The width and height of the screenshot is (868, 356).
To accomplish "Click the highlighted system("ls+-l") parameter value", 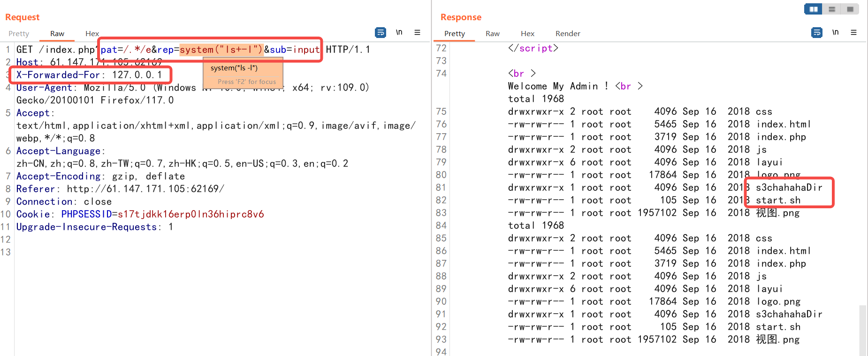I will (221, 50).
